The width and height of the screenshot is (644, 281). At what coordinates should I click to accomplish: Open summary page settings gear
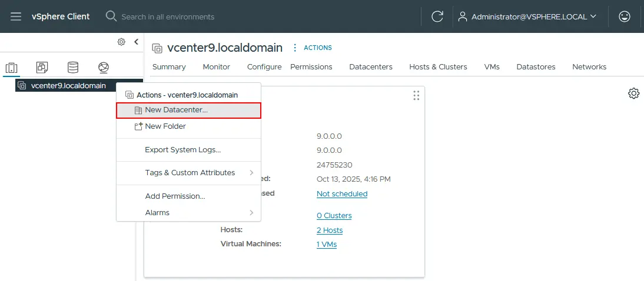634,93
